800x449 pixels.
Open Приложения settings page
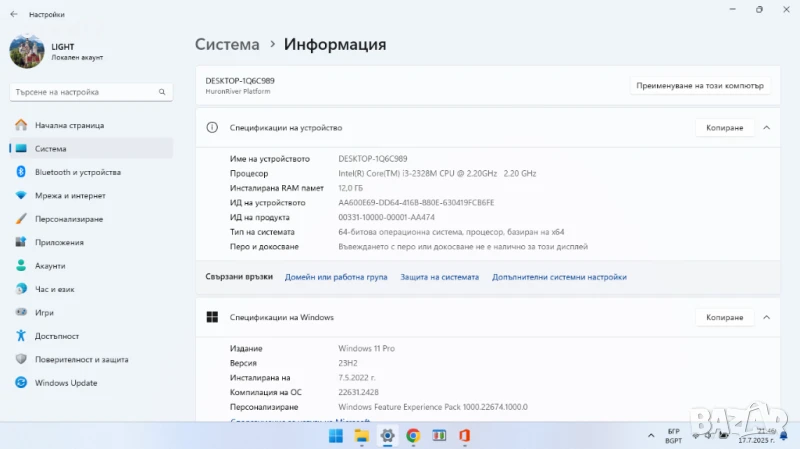pyautogui.click(x=58, y=242)
